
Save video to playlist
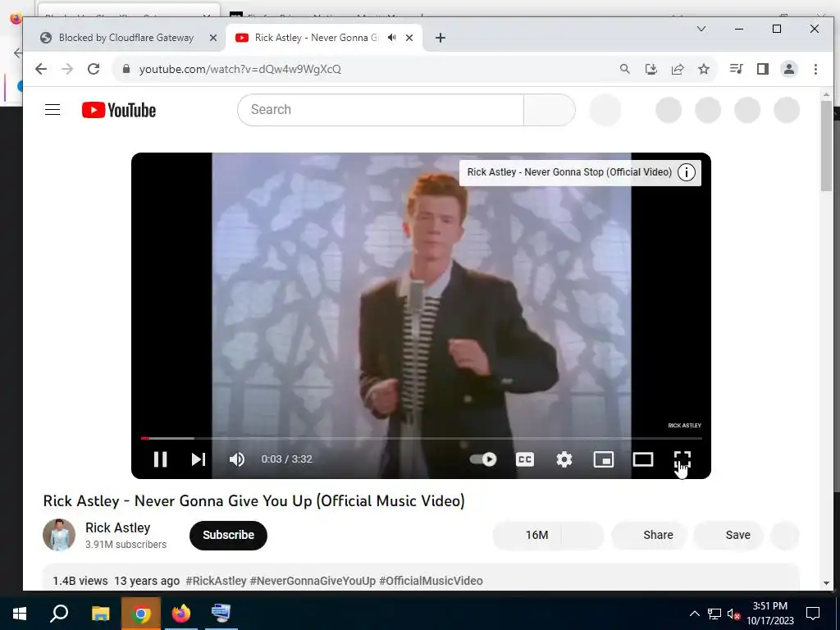pyautogui.click(x=728, y=535)
